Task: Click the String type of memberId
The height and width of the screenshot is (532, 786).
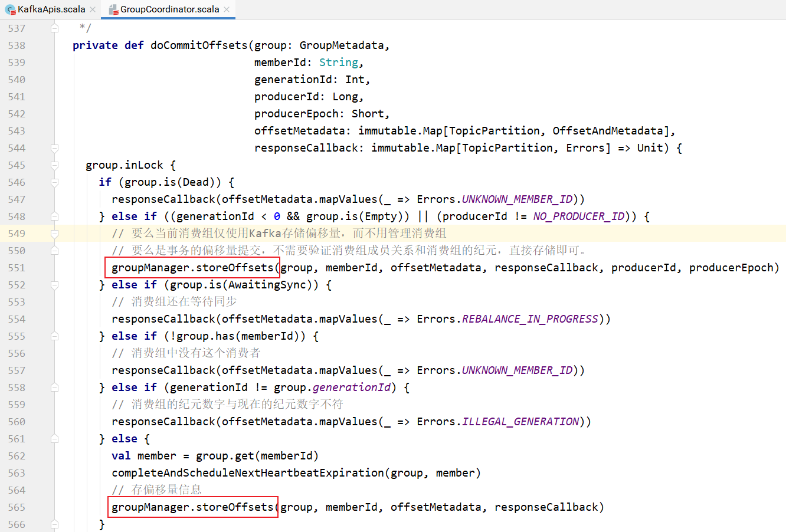Action: (x=339, y=63)
